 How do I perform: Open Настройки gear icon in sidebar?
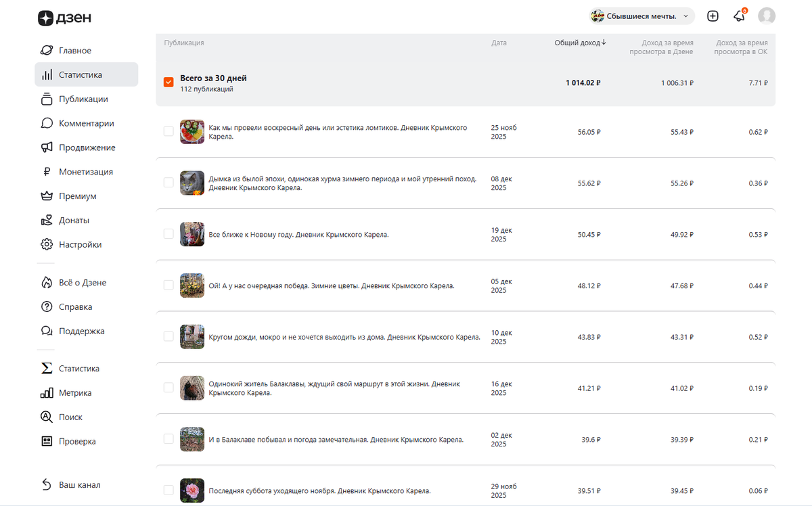coord(47,245)
